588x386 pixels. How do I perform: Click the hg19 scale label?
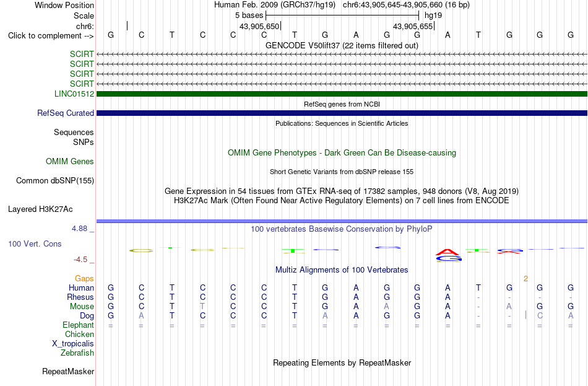(433, 15)
